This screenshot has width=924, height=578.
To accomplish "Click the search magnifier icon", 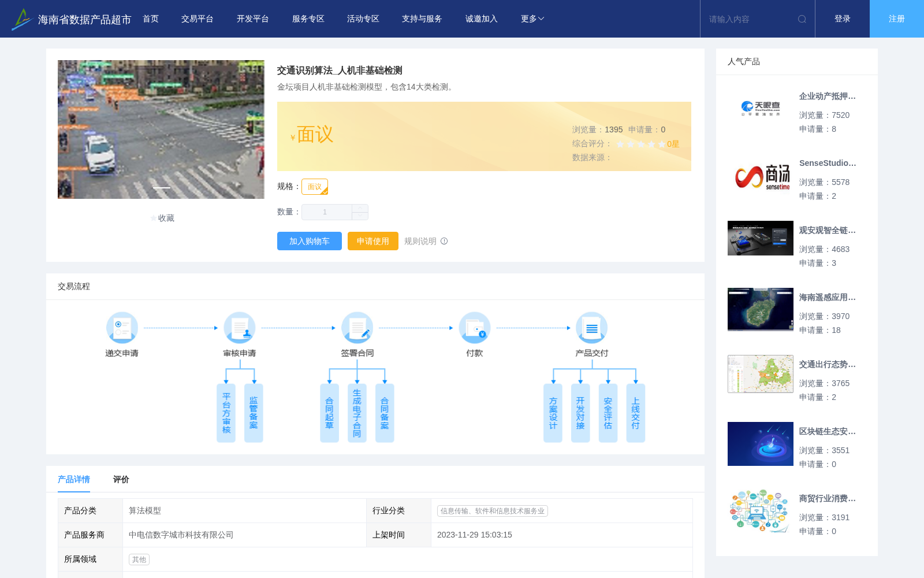I will (x=802, y=19).
